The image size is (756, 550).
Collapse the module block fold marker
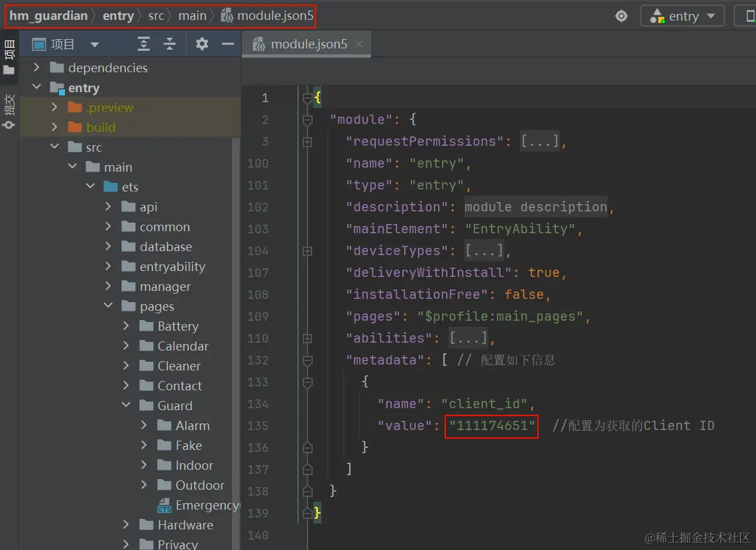coord(307,119)
